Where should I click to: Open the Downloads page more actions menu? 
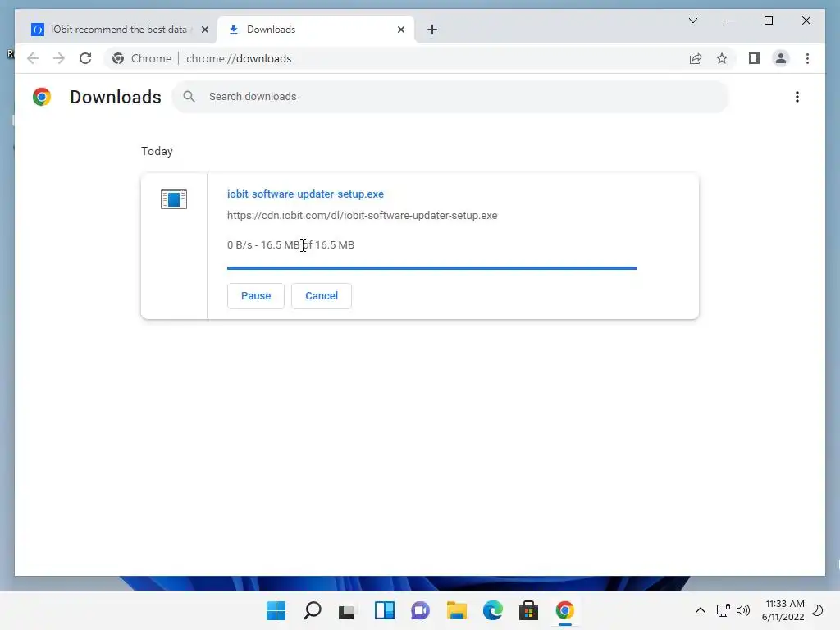click(797, 97)
